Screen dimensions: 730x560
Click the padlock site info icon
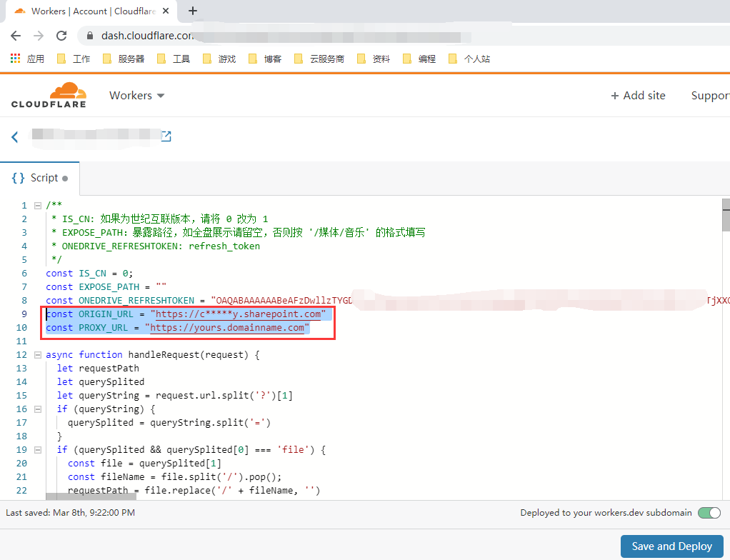tap(90, 36)
